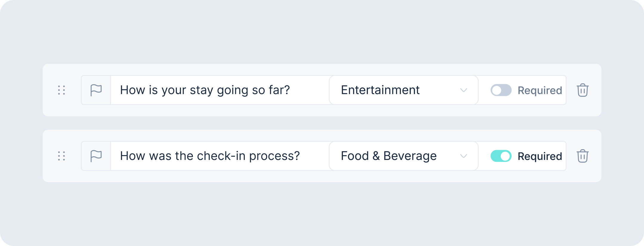Click the chevron on the Entertainment dropdown
644x246 pixels.
point(463,90)
